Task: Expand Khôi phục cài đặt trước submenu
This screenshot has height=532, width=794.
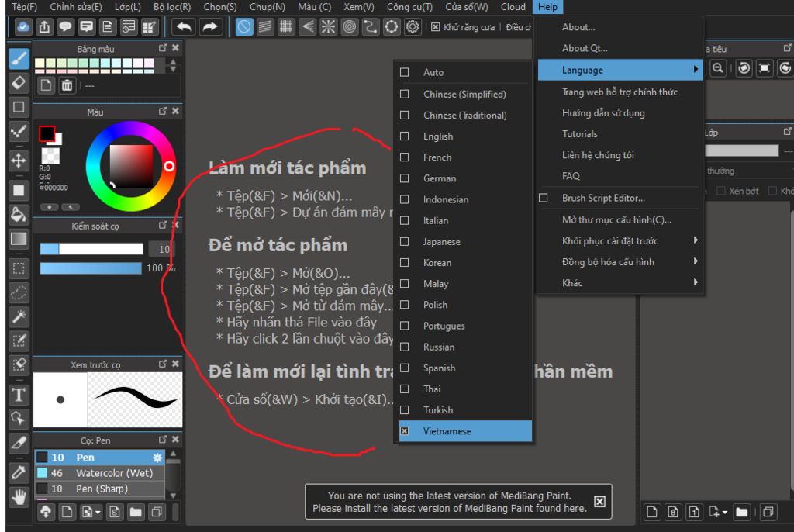Action: point(620,240)
